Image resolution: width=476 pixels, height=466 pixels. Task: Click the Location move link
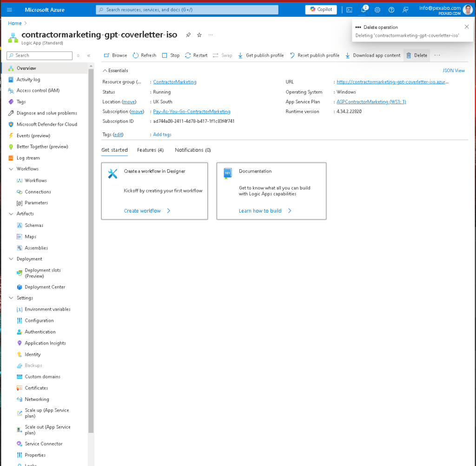click(x=129, y=102)
